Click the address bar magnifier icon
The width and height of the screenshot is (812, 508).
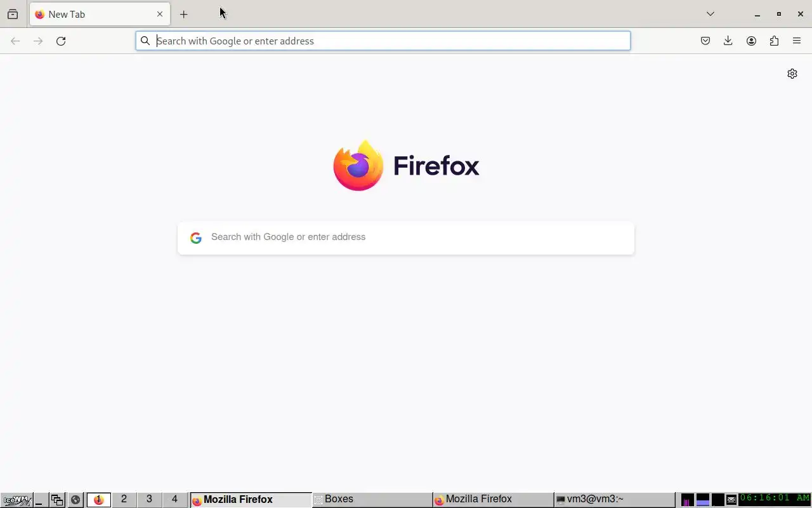[x=145, y=41]
